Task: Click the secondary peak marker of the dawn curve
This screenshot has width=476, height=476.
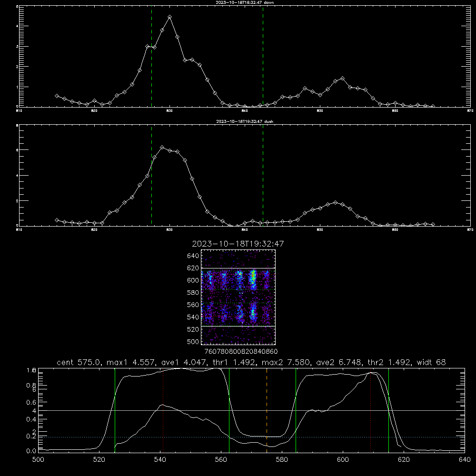Action: (x=342, y=79)
